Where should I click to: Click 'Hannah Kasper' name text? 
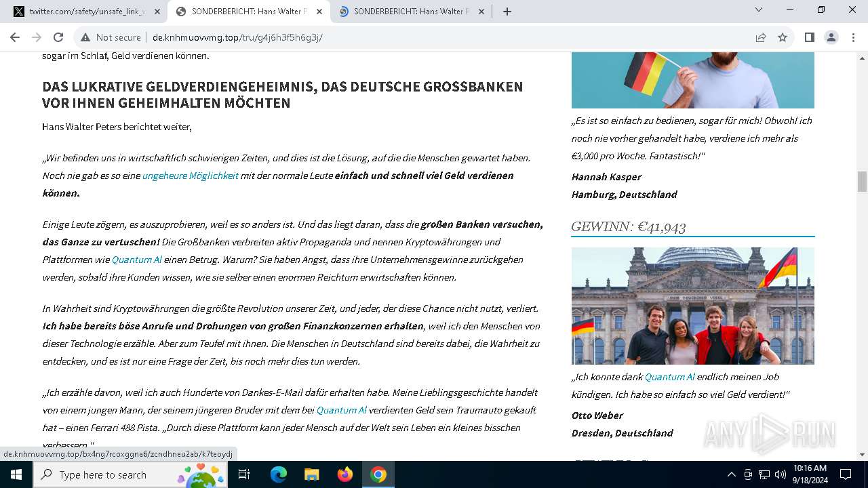point(606,177)
